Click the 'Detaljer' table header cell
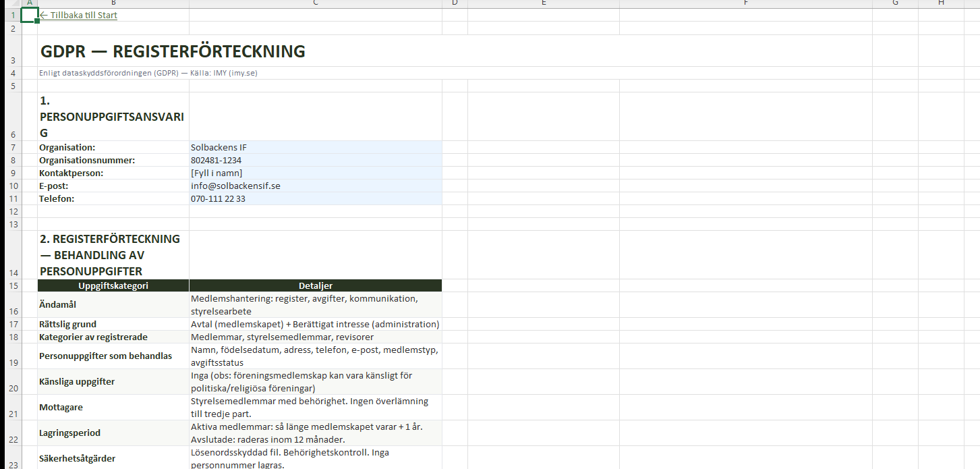980x469 pixels. [315, 285]
